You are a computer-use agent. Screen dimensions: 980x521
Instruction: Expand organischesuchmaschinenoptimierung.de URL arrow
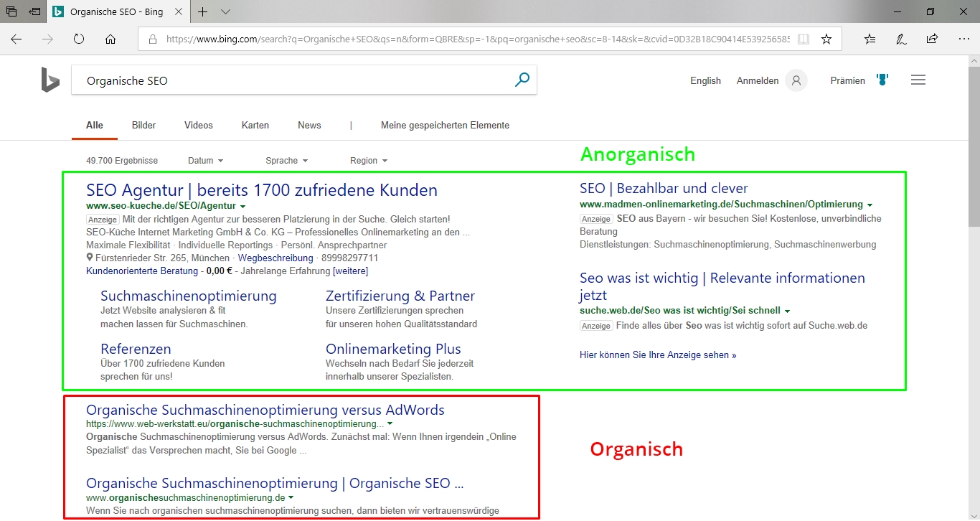pyautogui.click(x=291, y=498)
